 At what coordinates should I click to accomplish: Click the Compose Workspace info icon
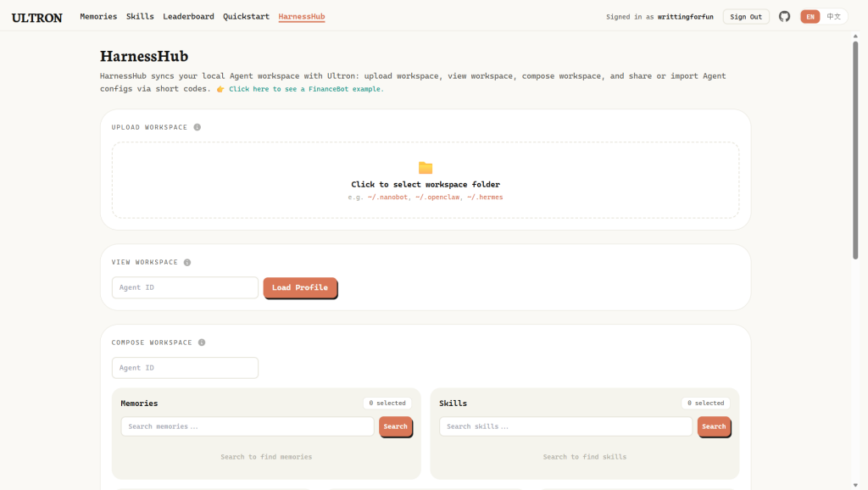[x=202, y=342]
